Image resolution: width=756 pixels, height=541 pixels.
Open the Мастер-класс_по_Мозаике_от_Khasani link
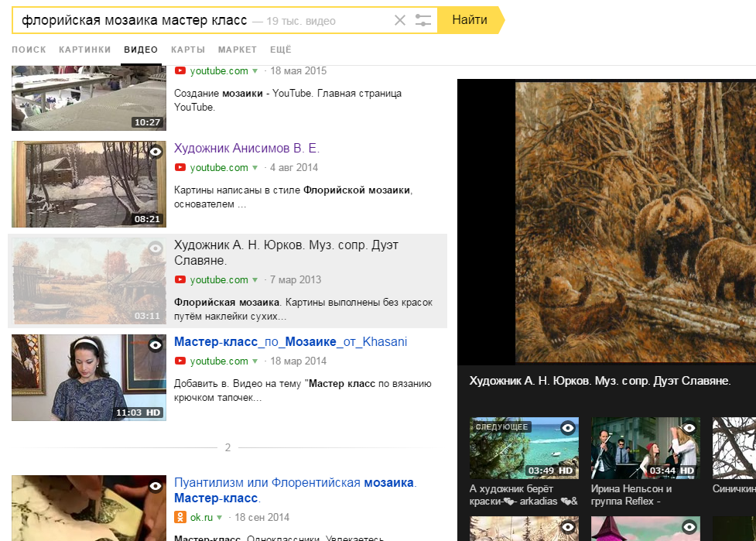point(290,342)
